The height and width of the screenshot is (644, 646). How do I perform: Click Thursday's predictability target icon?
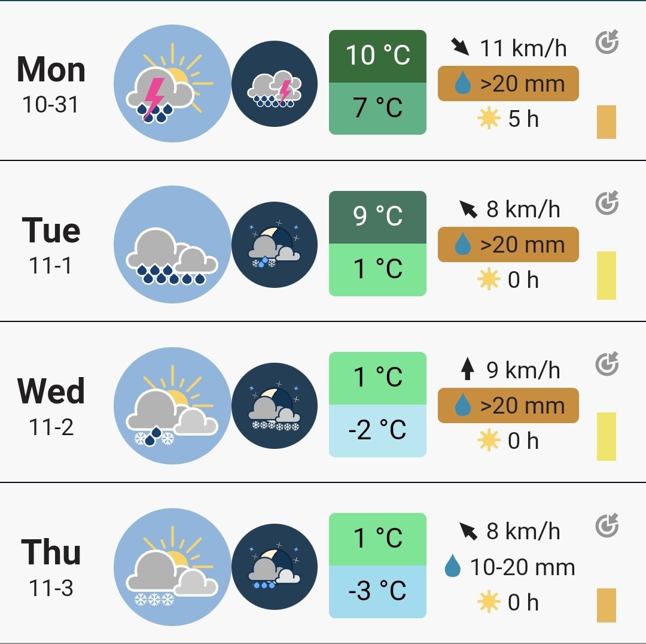[607, 525]
